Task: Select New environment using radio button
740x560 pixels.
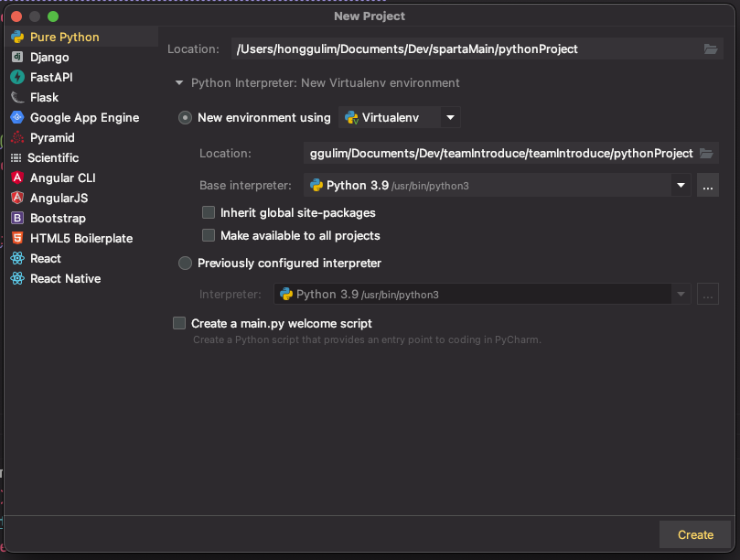Action: click(x=185, y=117)
